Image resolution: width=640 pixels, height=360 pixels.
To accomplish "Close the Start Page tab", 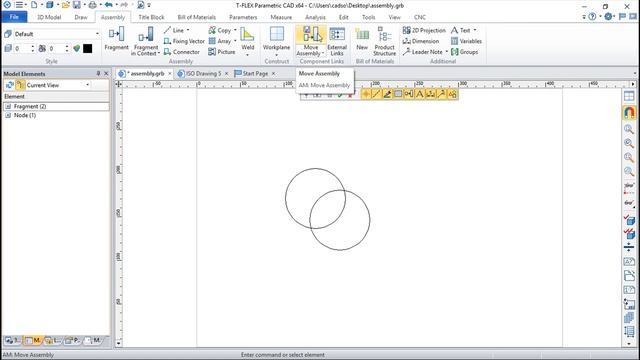I will point(273,73).
